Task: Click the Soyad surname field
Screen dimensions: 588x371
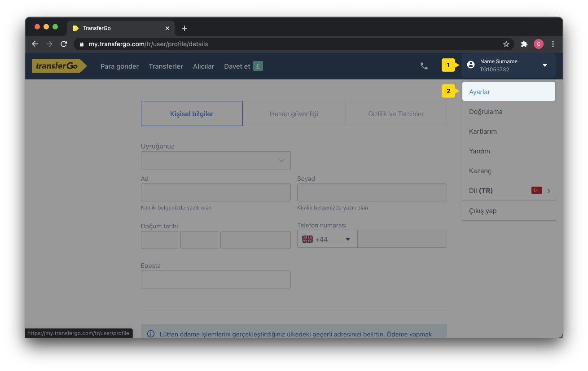Action: [372, 192]
